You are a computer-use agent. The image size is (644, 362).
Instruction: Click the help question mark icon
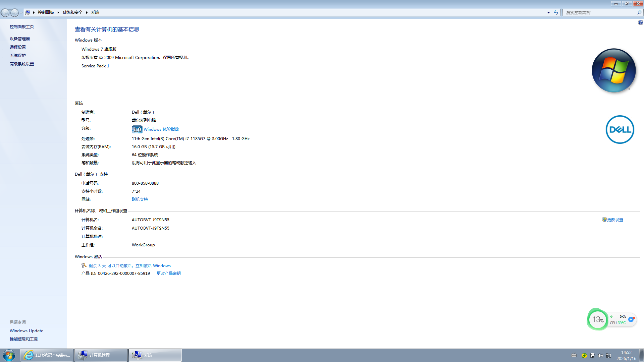pos(640,22)
